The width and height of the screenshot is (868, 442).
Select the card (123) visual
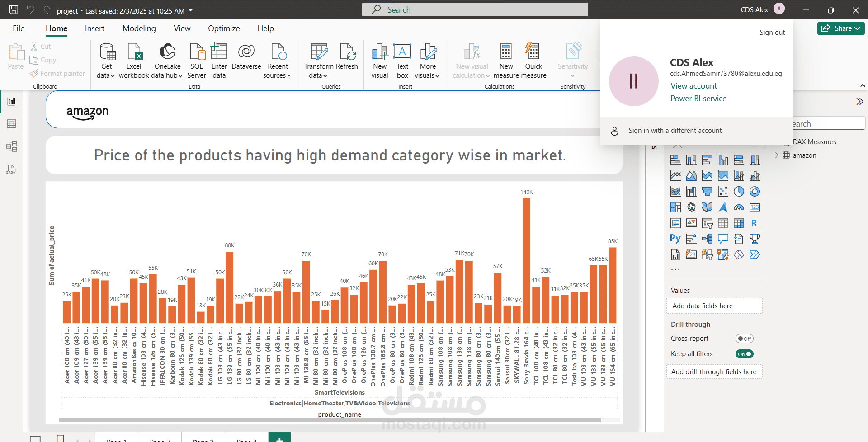pos(755,207)
